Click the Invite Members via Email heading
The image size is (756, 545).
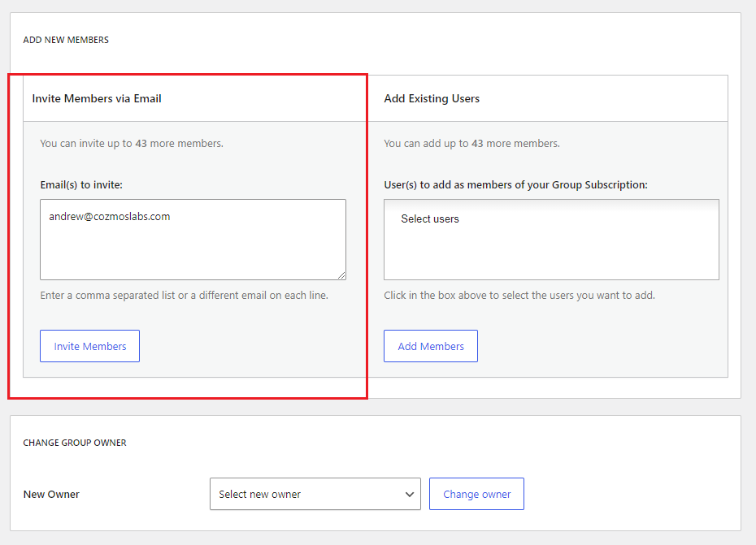tap(97, 98)
